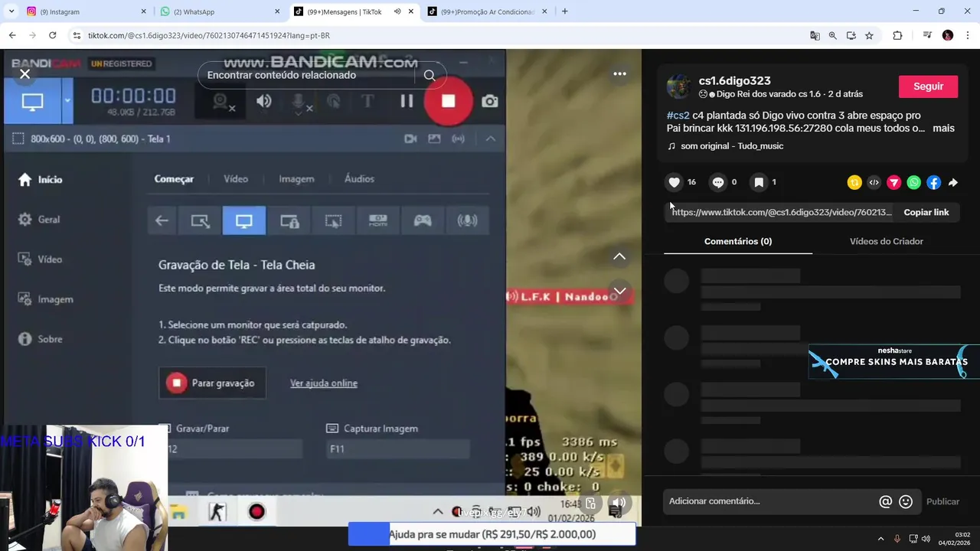The width and height of the screenshot is (980, 551).
Task: Open the media control icon in Chrome toolbar
Action: pyautogui.click(x=927, y=35)
